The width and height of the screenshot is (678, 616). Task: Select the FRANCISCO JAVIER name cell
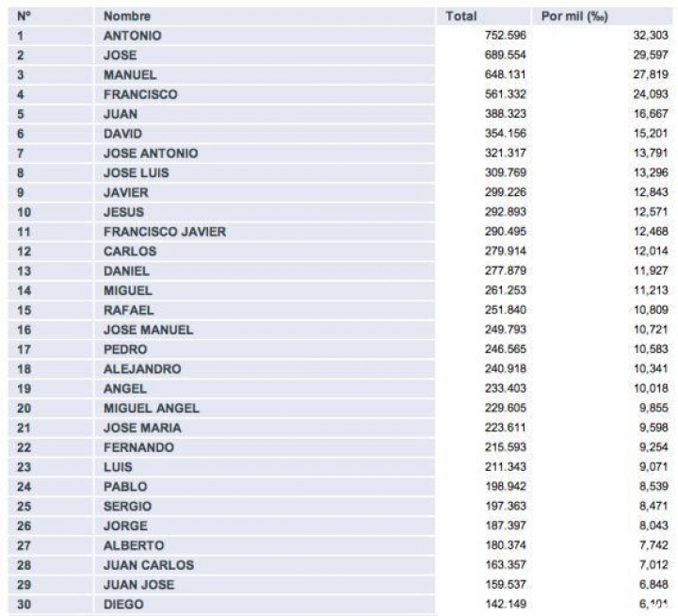coord(164,232)
